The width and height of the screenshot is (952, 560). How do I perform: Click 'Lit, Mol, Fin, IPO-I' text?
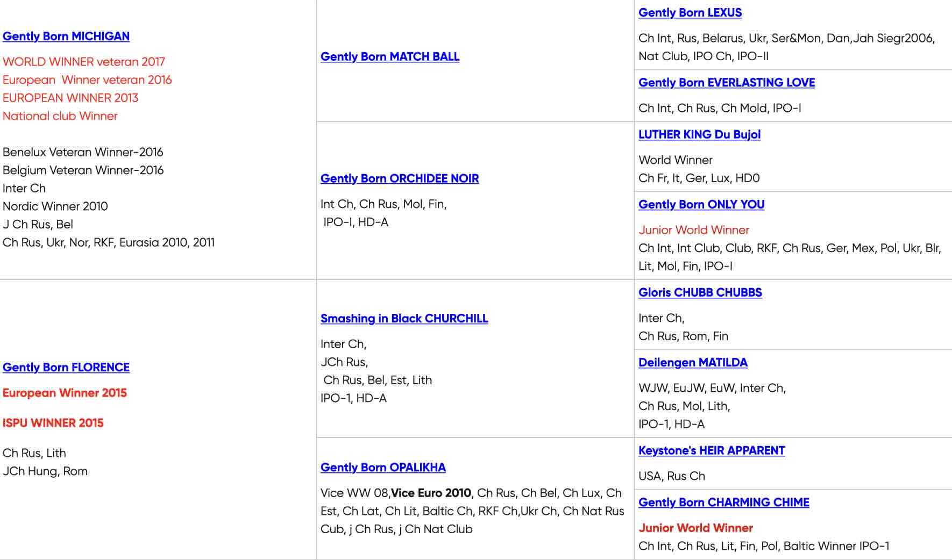(x=685, y=266)
